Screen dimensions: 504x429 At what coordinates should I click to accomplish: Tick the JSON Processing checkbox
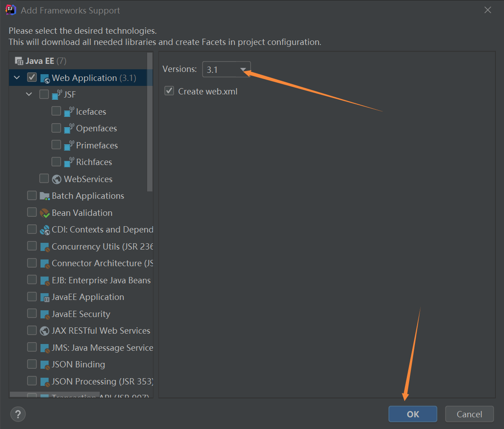(x=32, y=380)
